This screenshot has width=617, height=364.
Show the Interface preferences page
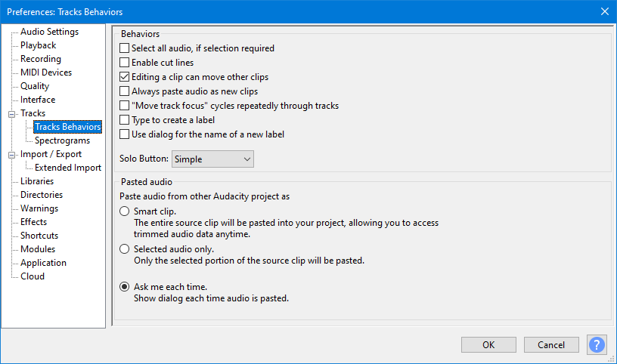pos(38,100)
